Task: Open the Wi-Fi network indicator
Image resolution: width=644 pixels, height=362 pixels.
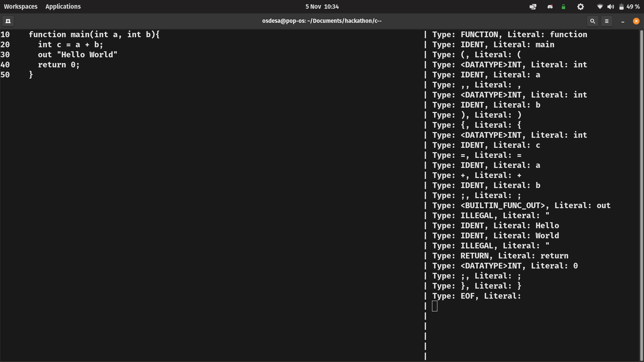Action: tap(600, 7)
